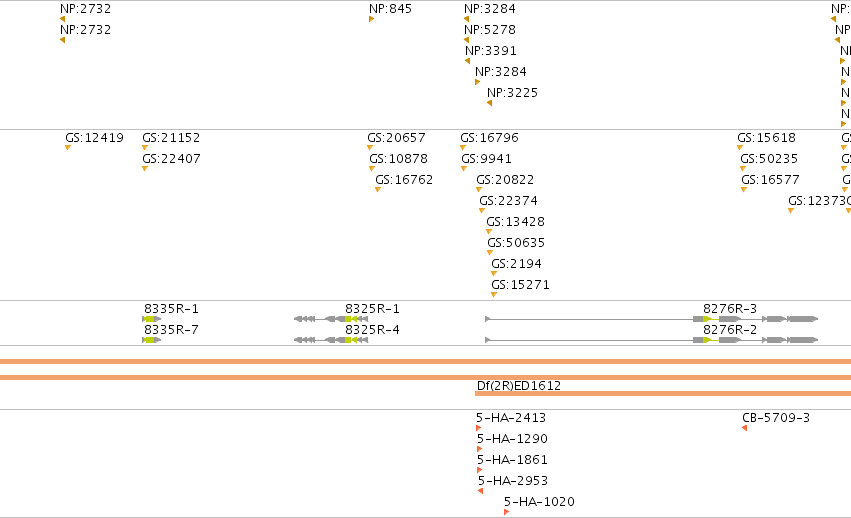Click the GS:15271 triangle marker

click(x=494, y=295)
